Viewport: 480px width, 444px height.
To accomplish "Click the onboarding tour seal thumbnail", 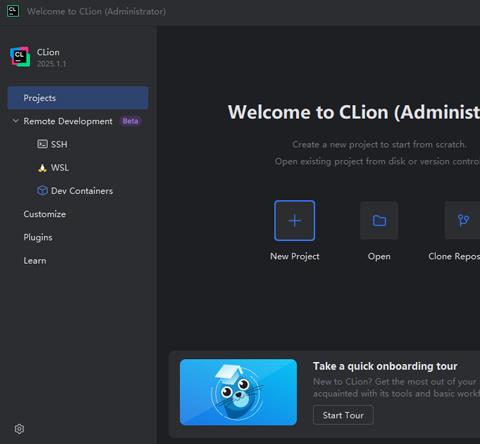I will (x=238, y=392).
